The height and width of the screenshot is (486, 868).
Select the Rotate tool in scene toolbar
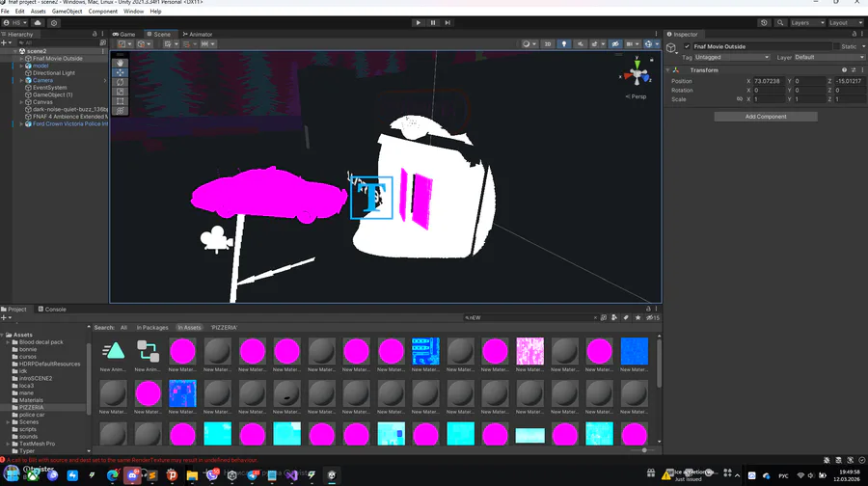[121, 82]
